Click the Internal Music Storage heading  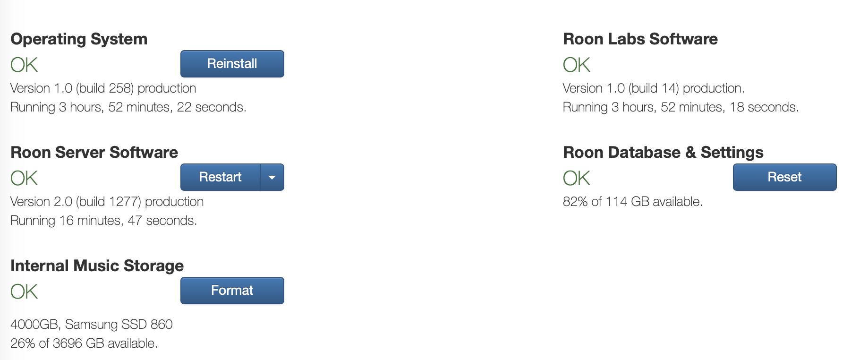pyautogui.click(x=97, y=266)
